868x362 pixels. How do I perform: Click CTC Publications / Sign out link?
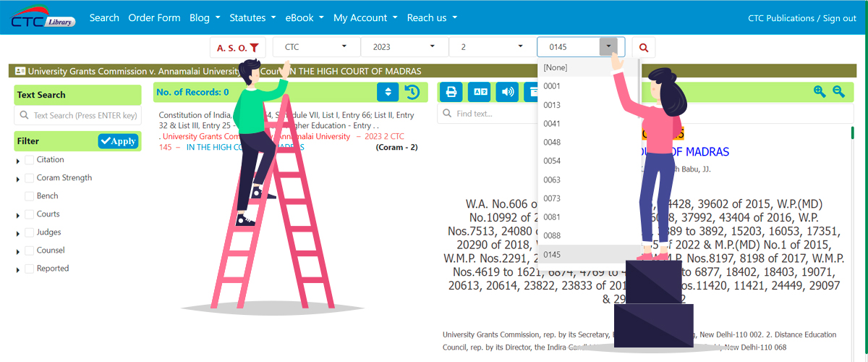(x=802, y=18)
